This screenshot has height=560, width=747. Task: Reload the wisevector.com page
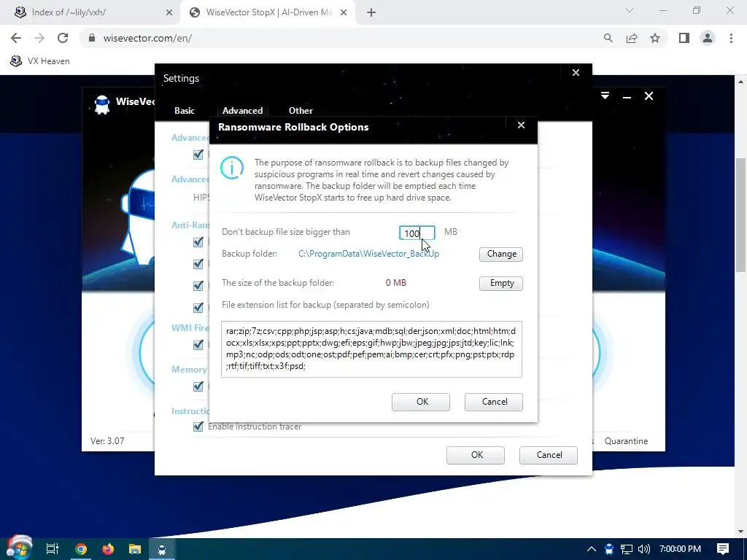[63, 38]
